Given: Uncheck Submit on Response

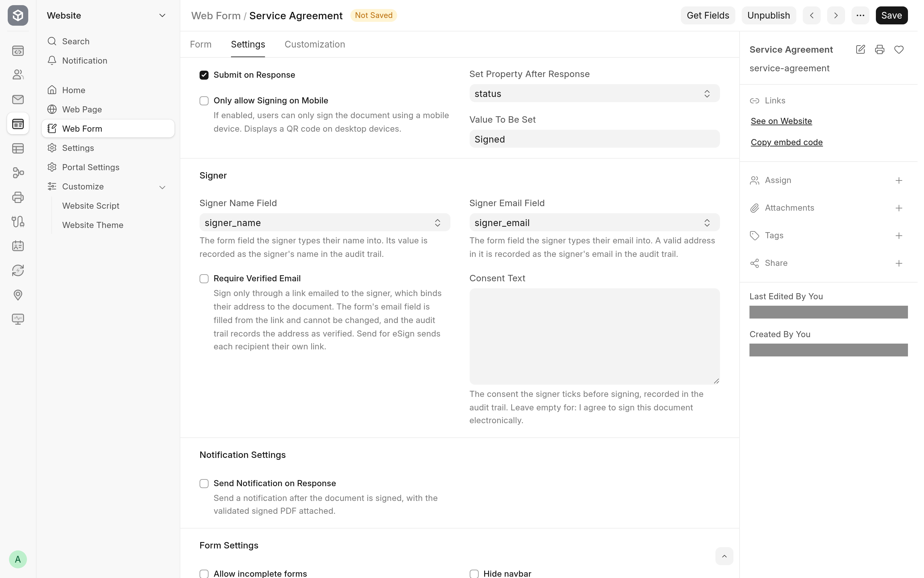Looking at the screenshot, I should 204,75.
